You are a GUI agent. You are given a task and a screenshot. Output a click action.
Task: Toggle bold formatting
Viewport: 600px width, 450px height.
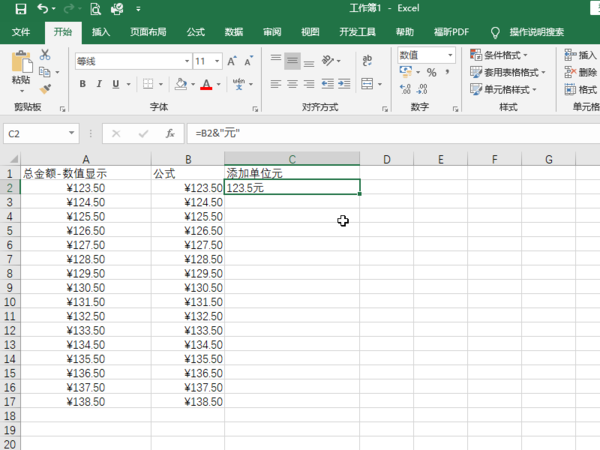pyautogui.click(x=82, y=84)
